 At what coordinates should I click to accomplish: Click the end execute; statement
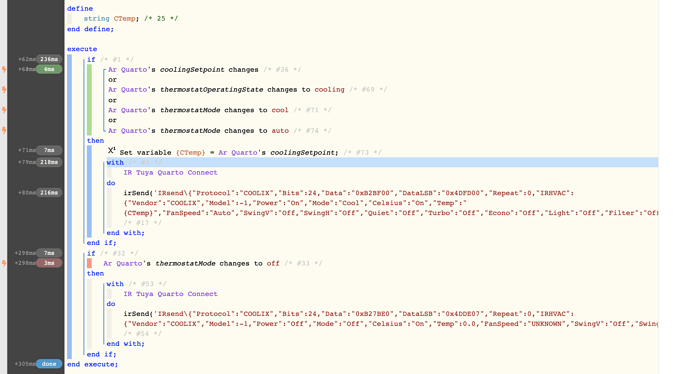[92, 364]
